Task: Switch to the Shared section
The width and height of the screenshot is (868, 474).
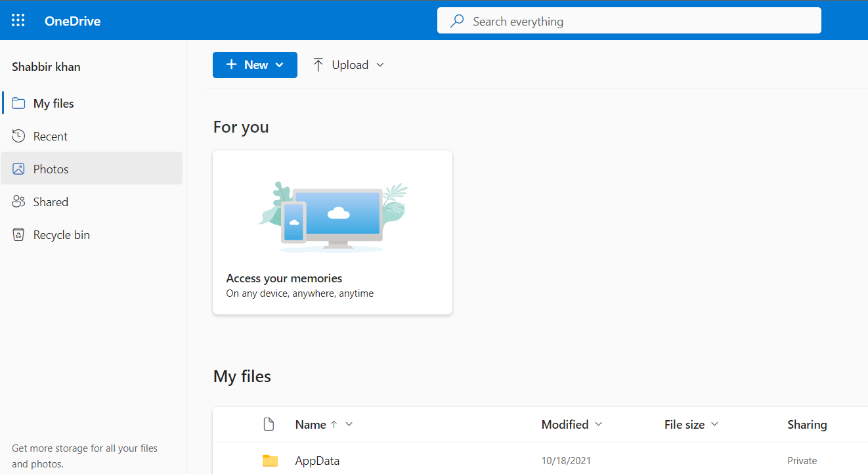Action: (50, 201)
